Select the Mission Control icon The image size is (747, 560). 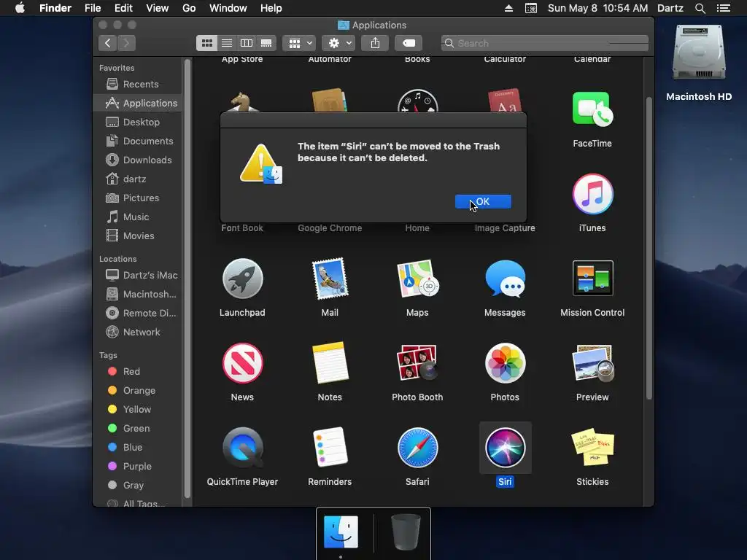592,278
